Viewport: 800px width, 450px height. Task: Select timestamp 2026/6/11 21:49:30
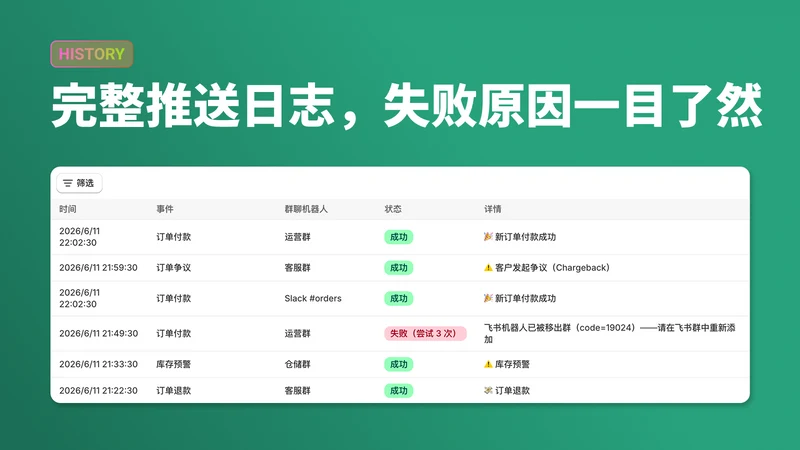[98, 333]
